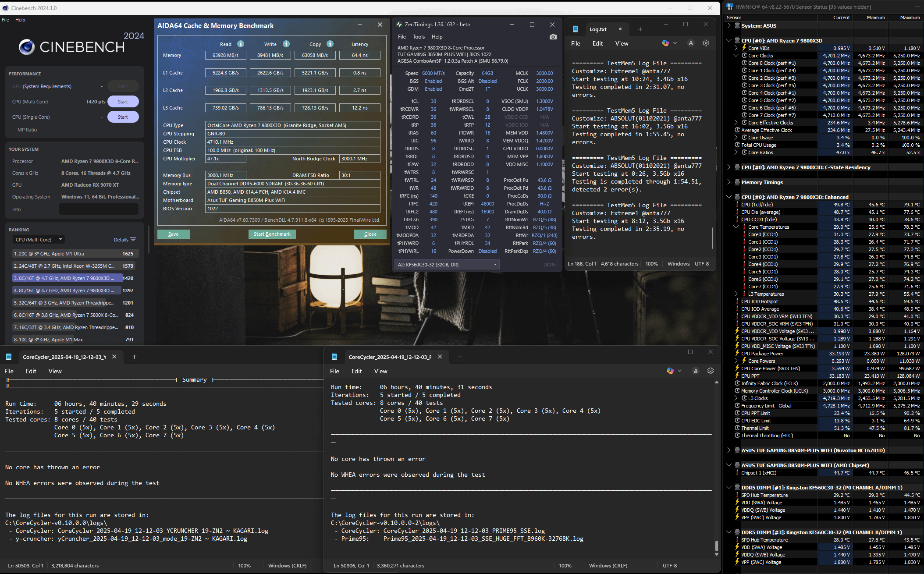Image resolution: width=924 pixels, height=574 pixels.
Task: Start the CPU (Multi Core) test in Cinebench
Action: 123,102
